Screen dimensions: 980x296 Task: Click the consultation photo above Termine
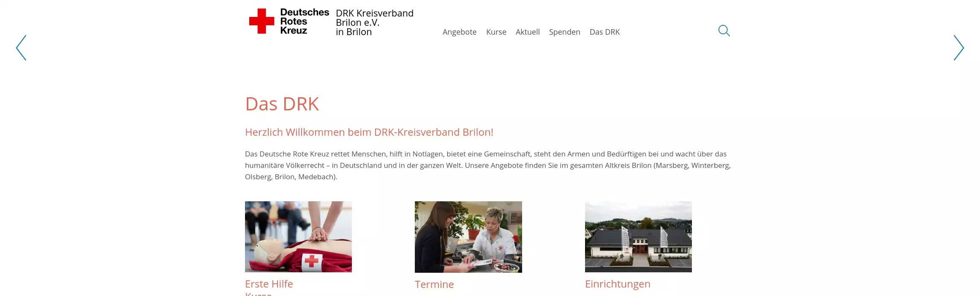click(468, 237)
